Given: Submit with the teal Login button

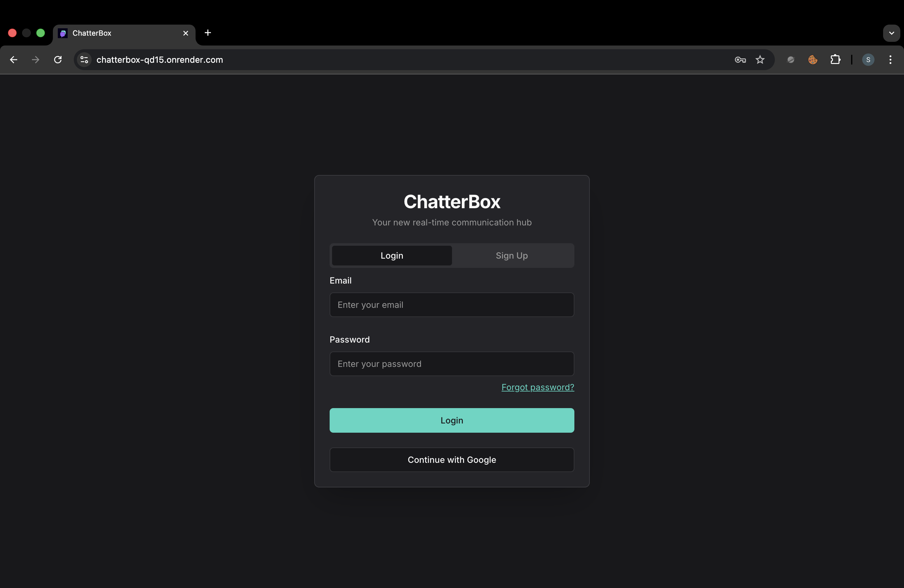Looking at the screenshot, I should (x=452, y=420).
